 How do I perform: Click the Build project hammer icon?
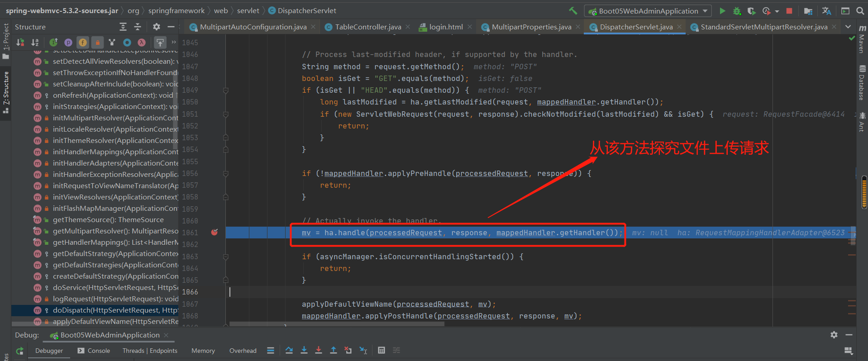573,10
